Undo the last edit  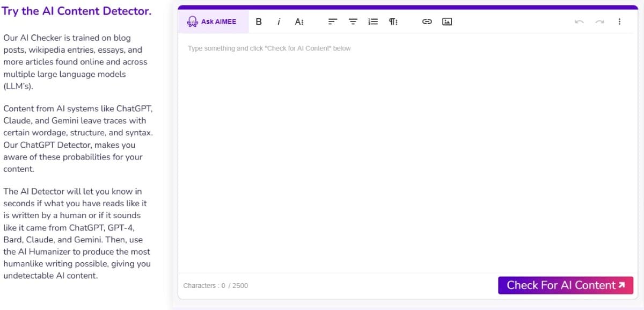(579, 22)
